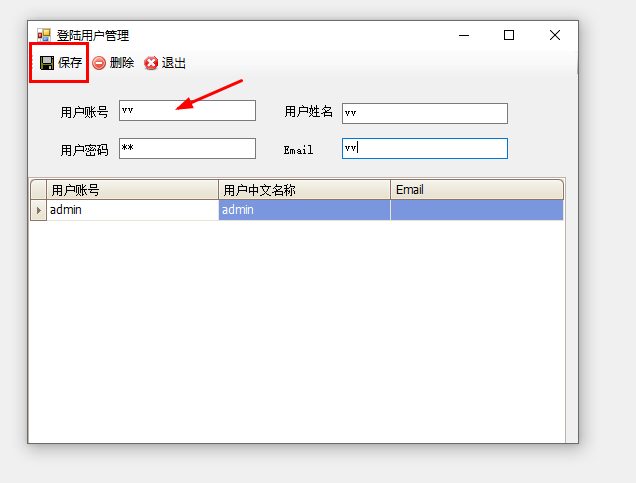The image size is (636, 483).
Task: Maximize the 登陆用户管理 window
Action: tap(509, 35)
